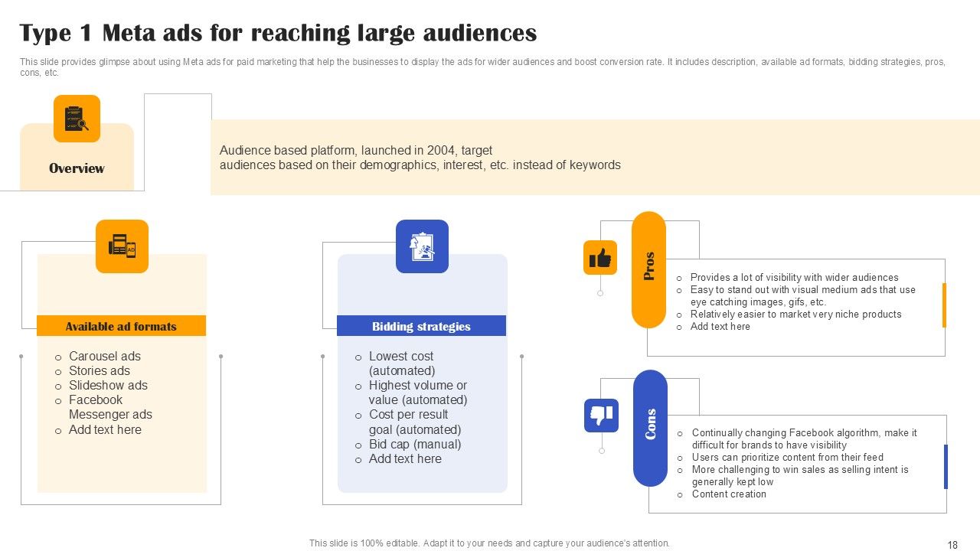Click the bidding strategies gavel icon
The image size is (980, 551).
[422, 246]
